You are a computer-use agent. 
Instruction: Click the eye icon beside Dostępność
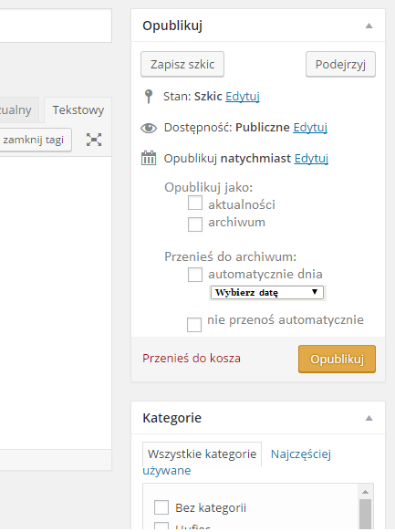point(149,128)
